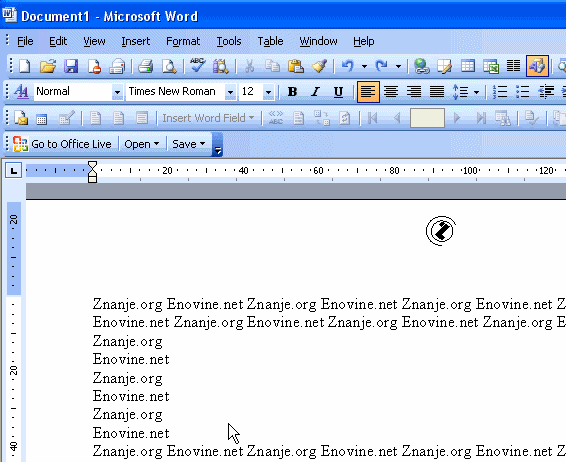Select Justify alignment button
The width and height of the screenshot is (566, 462).
point(437,92)
